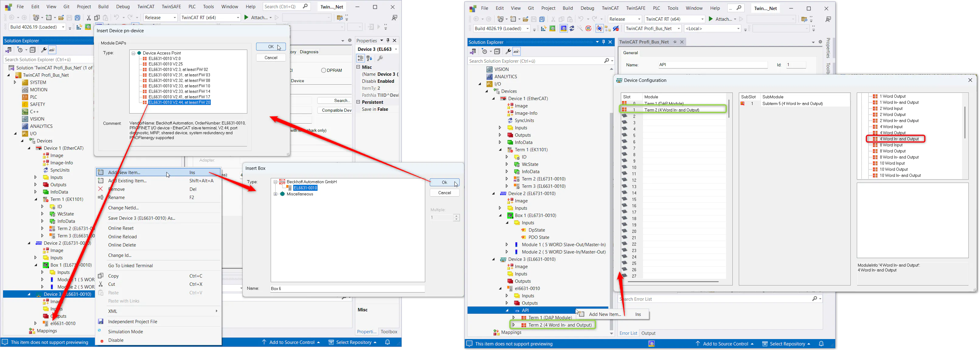Click Cancel in Insert Device pn-device dialog
This screenshot has height=350, width=980.
pos(271,58)
